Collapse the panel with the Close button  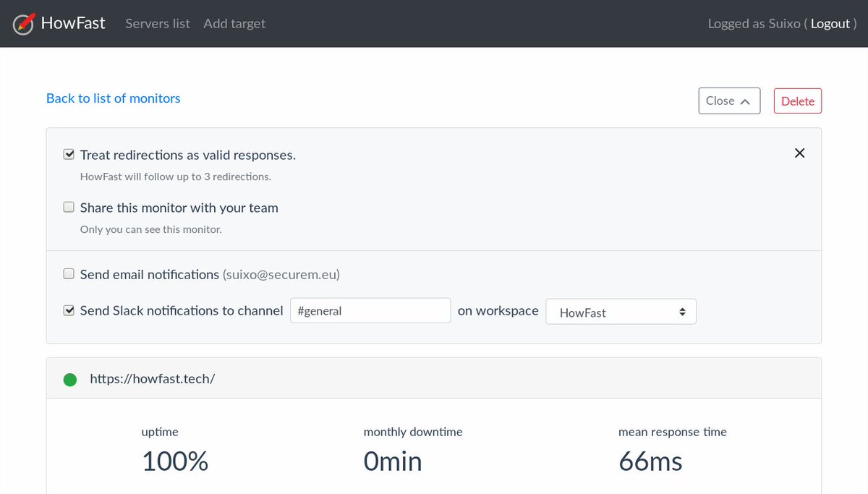pyautogui.click(x=728, y=101)
